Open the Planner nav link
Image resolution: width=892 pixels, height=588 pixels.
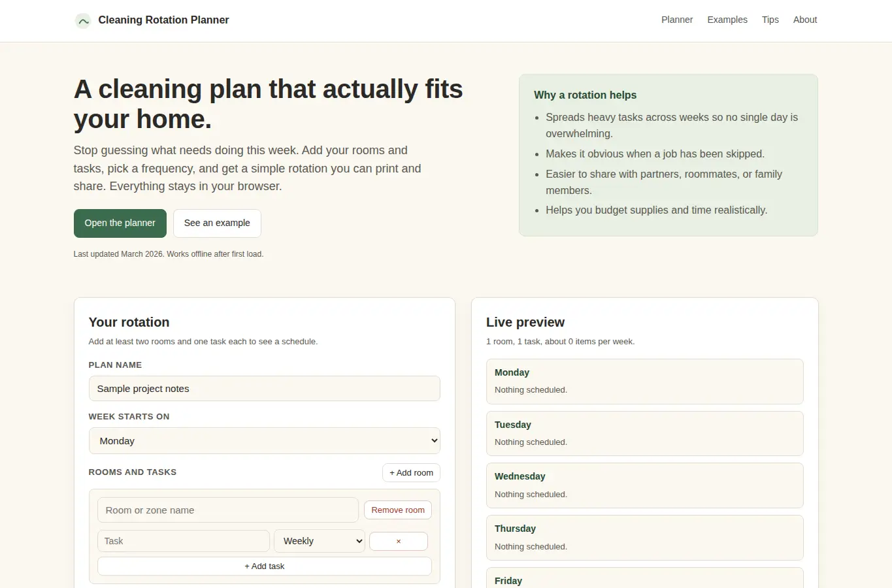pos(677,20)
